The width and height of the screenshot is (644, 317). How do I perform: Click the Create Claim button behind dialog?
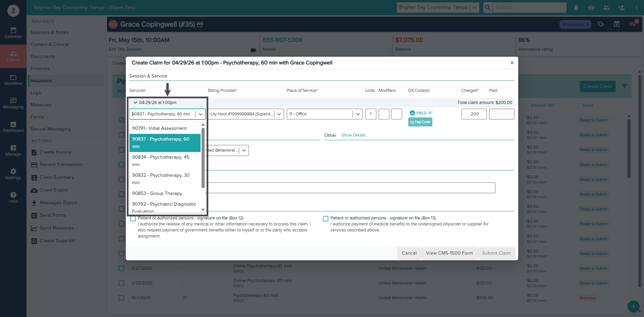597,86
